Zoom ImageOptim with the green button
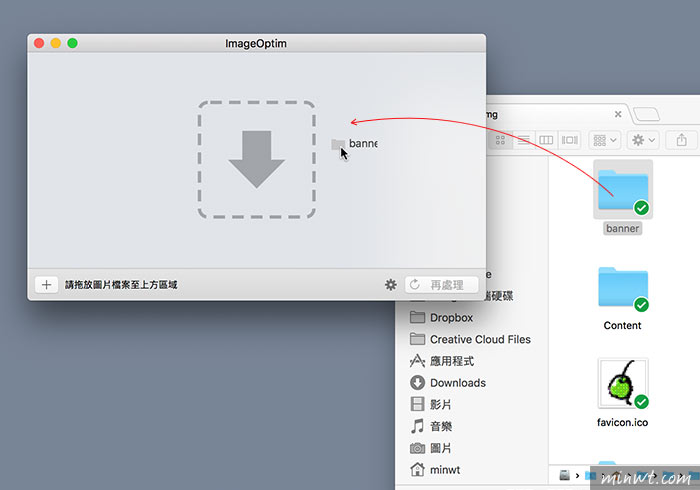The width and height of the screenshot is (700, 490). click(72, 43)
